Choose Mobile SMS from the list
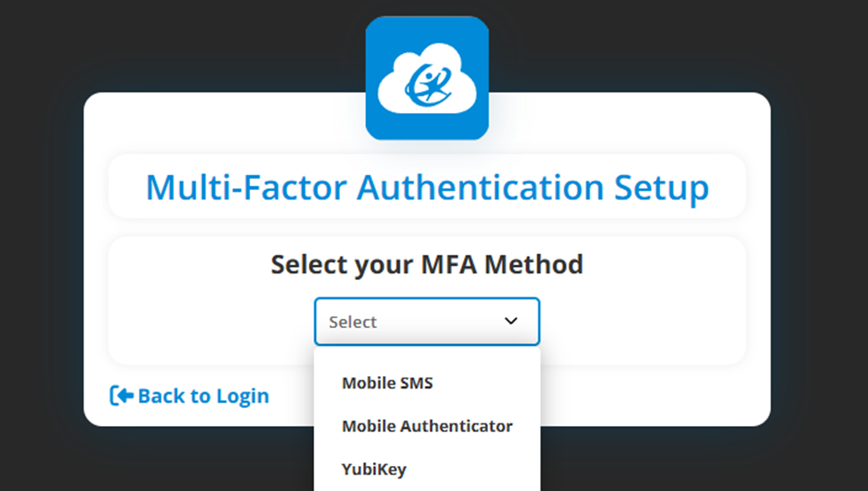This screenshot has width=868, height=491. [387, 383]
